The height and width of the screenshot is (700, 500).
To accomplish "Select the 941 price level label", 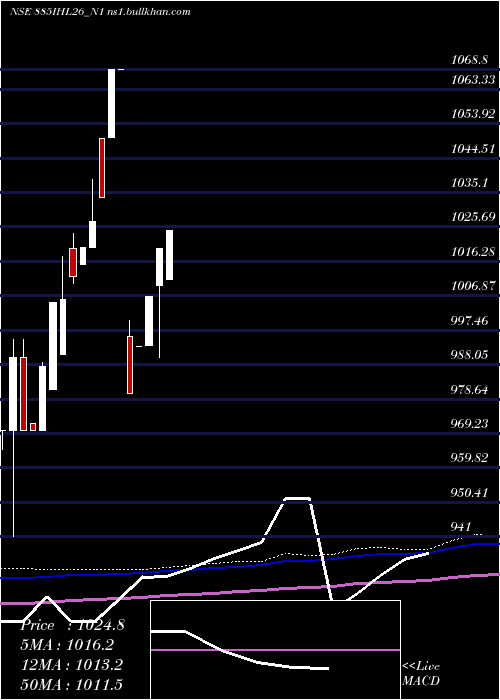I will [461, 527].
